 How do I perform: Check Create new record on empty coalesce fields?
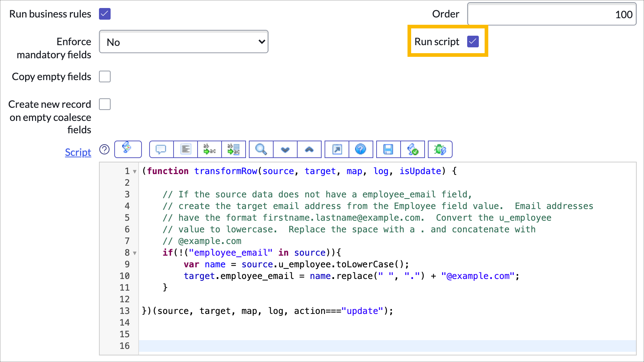tap(105, 104)
